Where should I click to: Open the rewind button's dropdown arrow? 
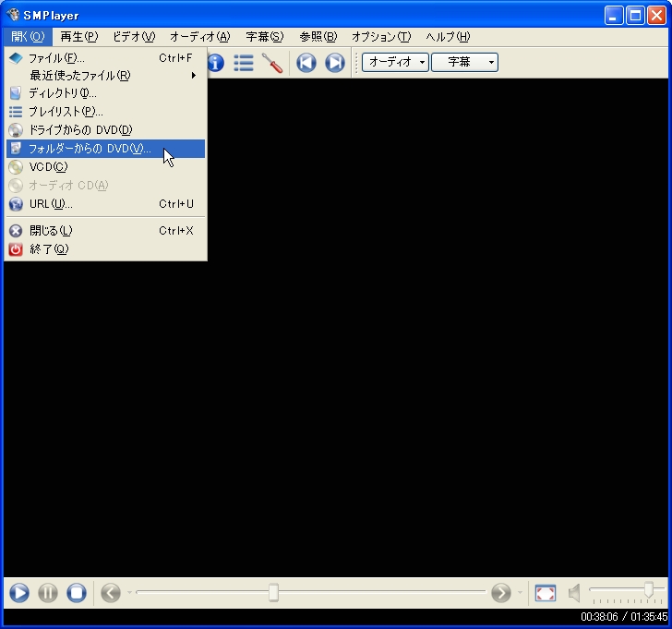129,593
